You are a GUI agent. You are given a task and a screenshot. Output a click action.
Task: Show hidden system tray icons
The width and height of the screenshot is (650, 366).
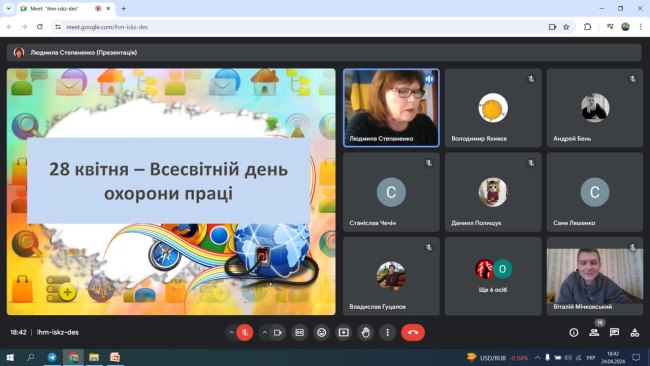coord(537,357)
